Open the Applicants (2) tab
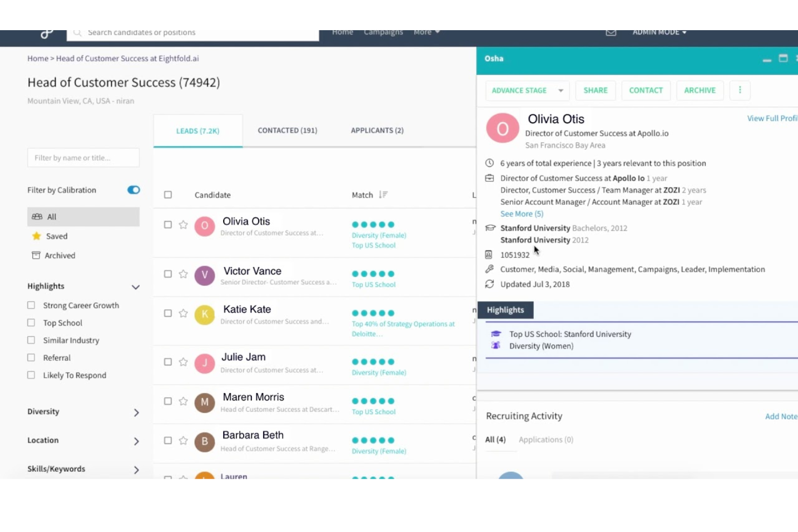 coord(377,130)
